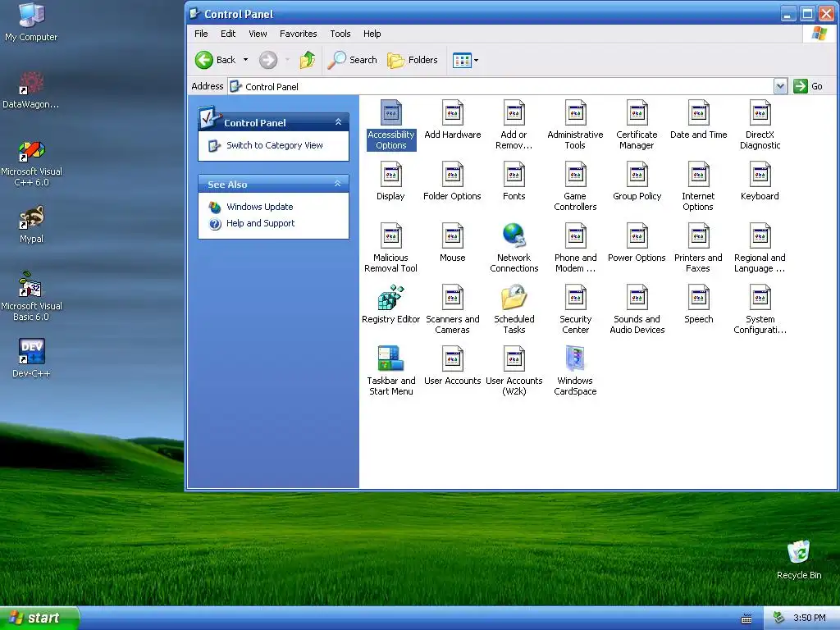The height and width of the screenshot is (630, 840).
Task: Select Dev-C++ desktop shortcut
Action: pyautogui.click(x=31, y=358)
